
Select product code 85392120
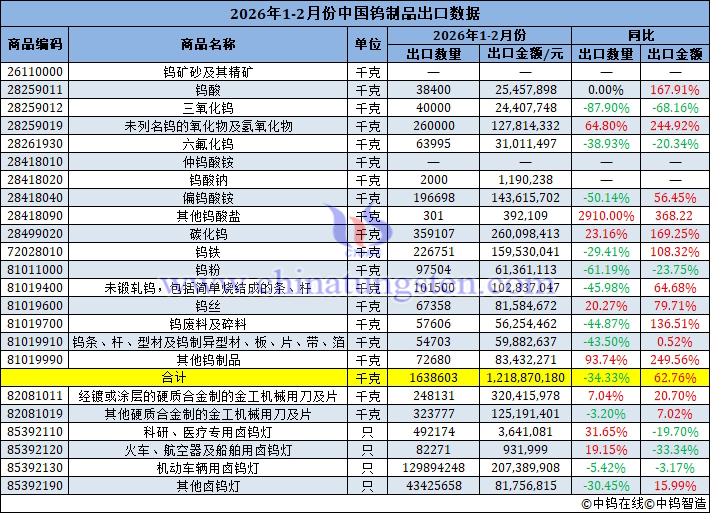pyautogui.click(x=34, y=450)
